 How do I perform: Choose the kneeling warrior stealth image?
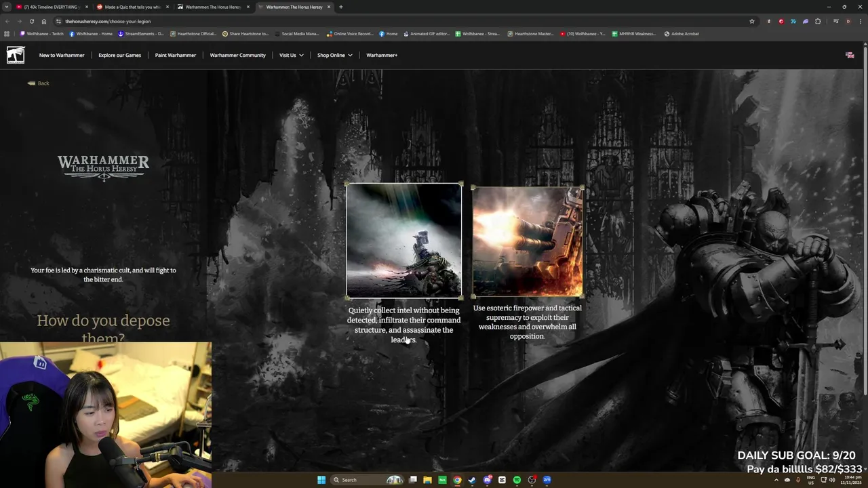tap(404, 241)
